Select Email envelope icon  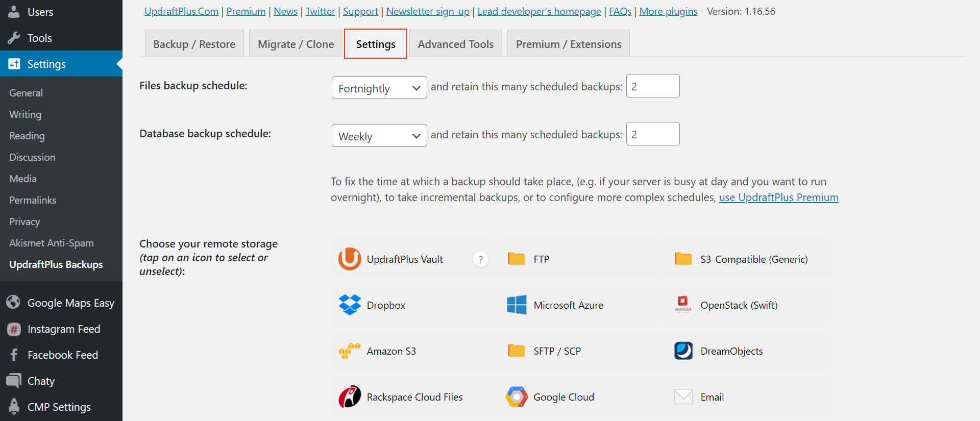[x=683, y=397]
